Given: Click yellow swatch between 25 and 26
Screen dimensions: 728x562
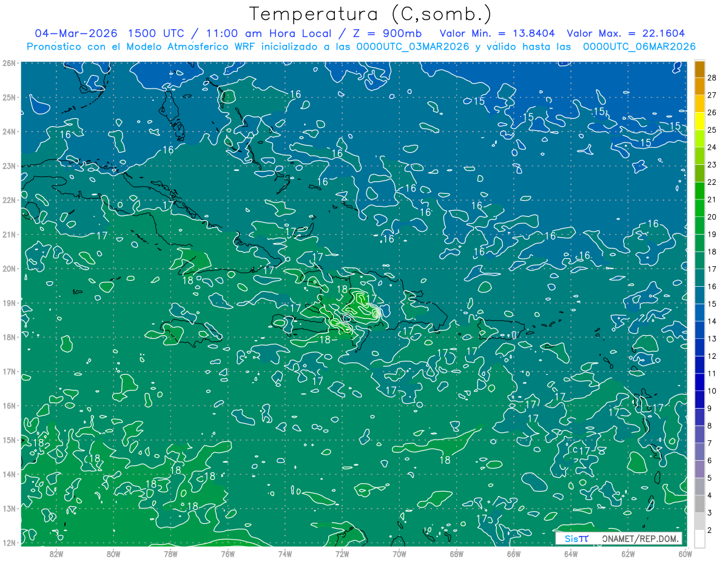Looking at the screenshot, I should pos(699,121).
